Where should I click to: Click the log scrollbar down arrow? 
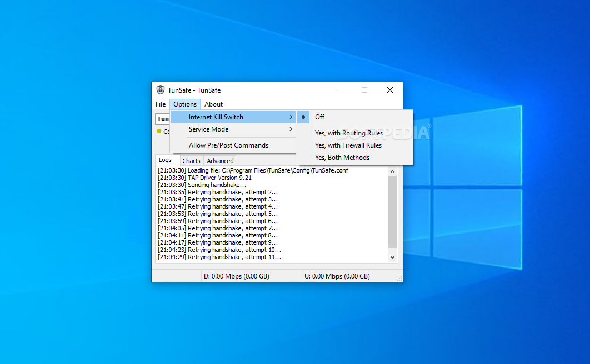[392, 257]
